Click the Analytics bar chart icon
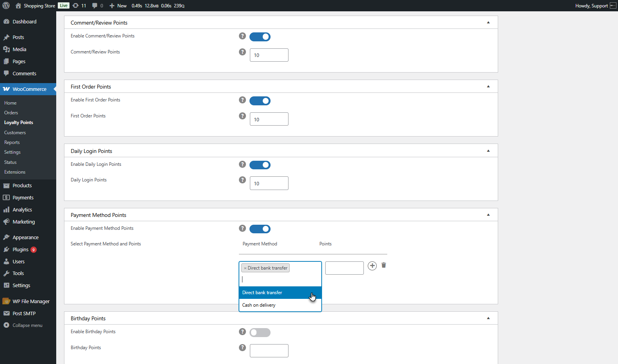The width and height of the screenshot is (618, 364). [x=6, y=210]
